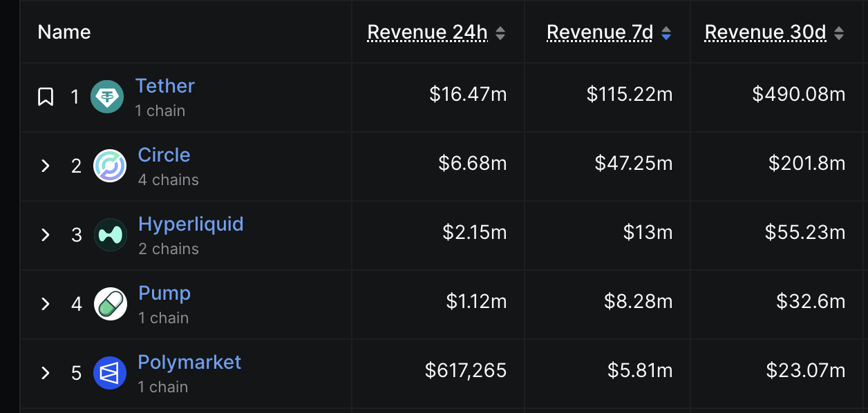Viewport: 868px width, 413px height.
Task: Expand the Polymarket row chevron
Action: (45, 373)
